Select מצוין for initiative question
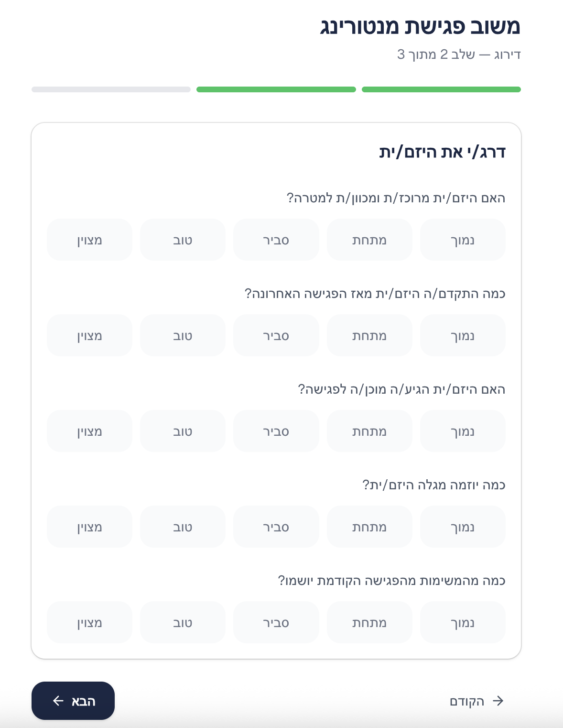This screenshot has width=563, height=728. pyautogui.click(x=89, y=527)
